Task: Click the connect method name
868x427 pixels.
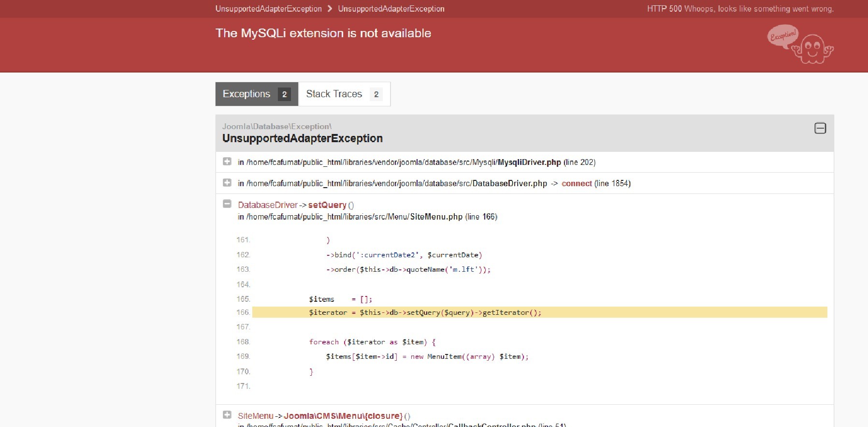Action: 577,183
